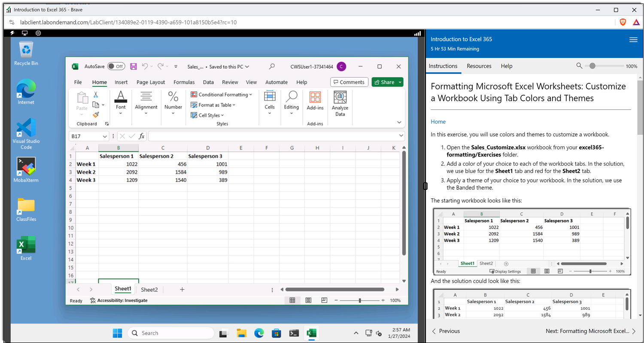
Task: Open Excel title bar search magnifier
Action: tap(272, 67)
